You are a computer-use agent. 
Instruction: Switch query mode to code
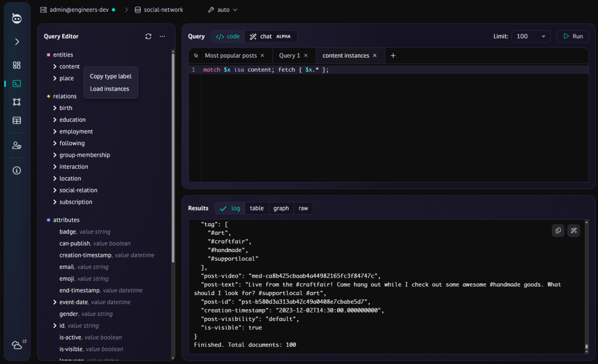pos(228,36)
